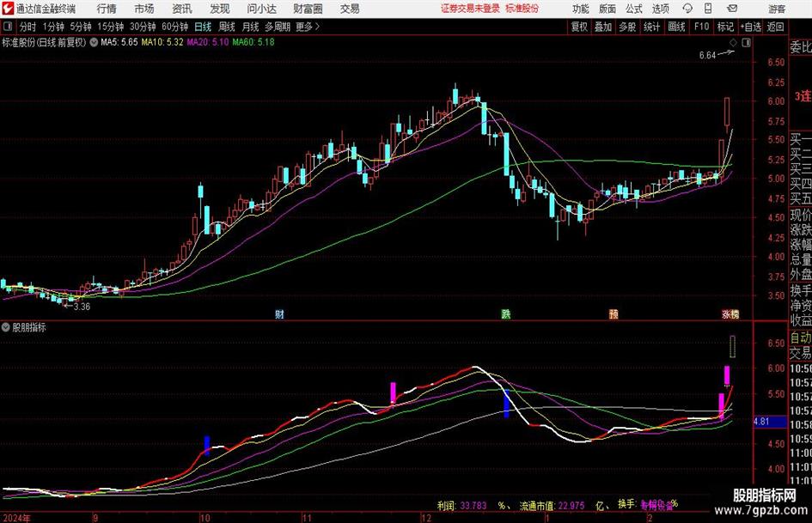
Task: Open the 问小达 menu
Action: pyautogui.click(x=261, y=9)
